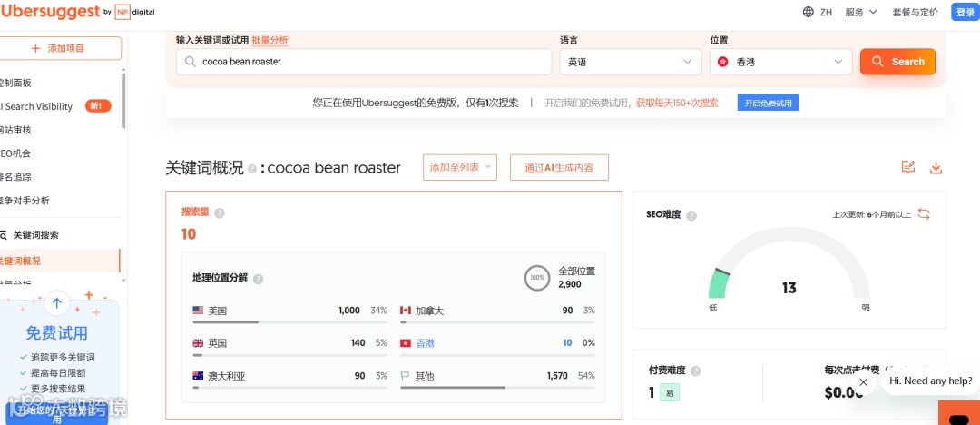Click the NP digital logo
Viewport: 980px width, 425px height.
pos(135,12)
